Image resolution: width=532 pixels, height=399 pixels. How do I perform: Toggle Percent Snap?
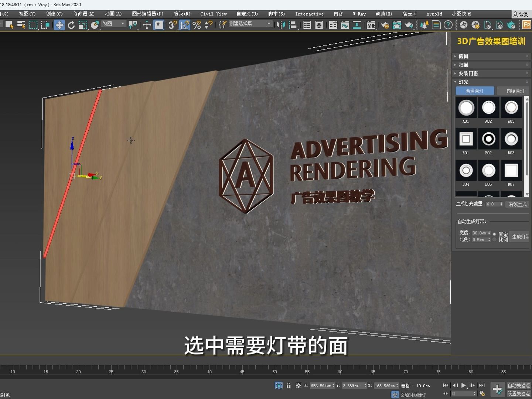[x=197, y=25]
